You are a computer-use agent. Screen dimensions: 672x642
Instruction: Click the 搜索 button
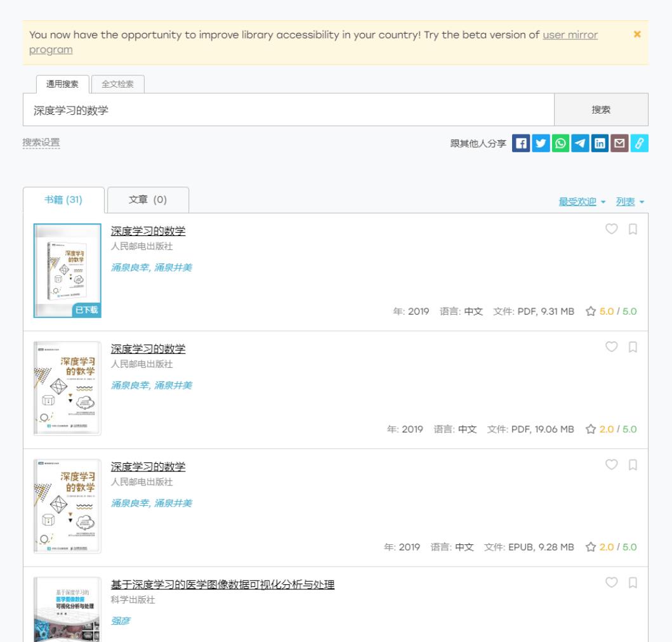click(x=601, y=110)
